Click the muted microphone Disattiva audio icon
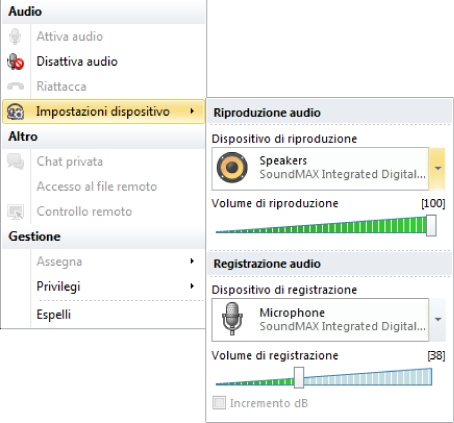Screen dimensions: 454x423 [15, 61]
